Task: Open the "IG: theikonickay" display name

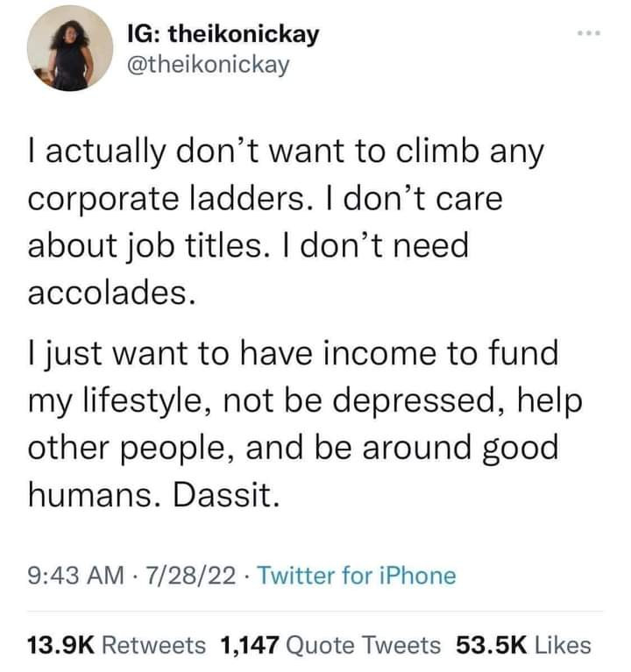Action: click(223, 34)
